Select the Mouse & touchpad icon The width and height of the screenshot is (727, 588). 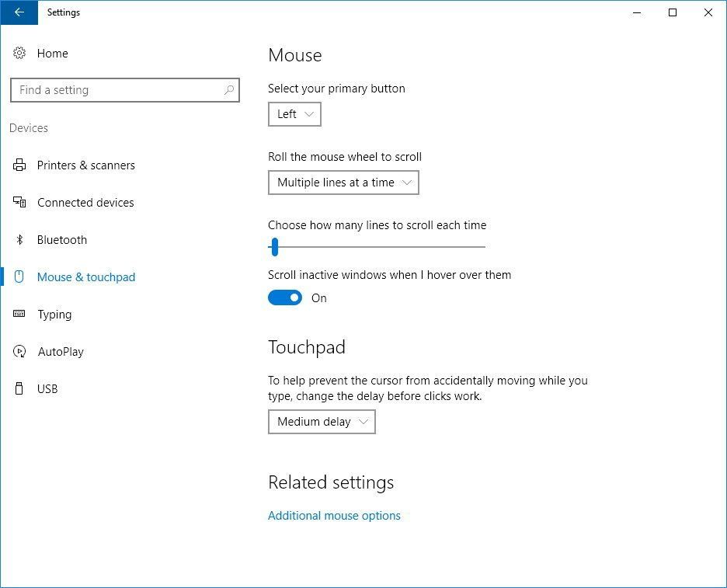(19, 277)
